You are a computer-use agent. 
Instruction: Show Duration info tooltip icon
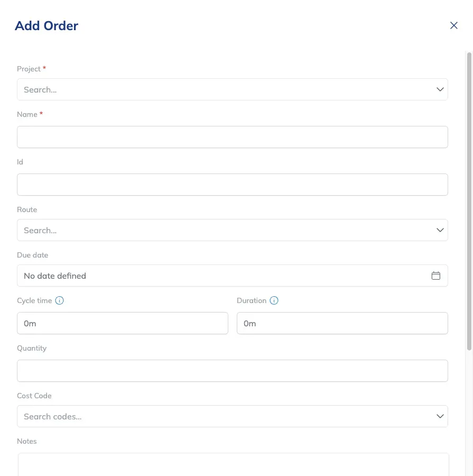pos(274,300)
